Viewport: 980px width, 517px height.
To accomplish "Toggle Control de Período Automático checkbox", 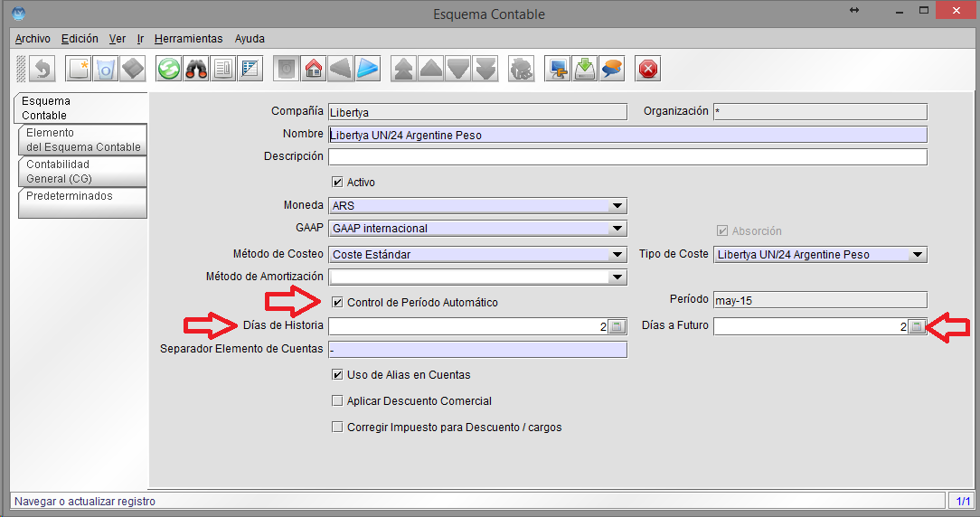I will click(338, 303).
